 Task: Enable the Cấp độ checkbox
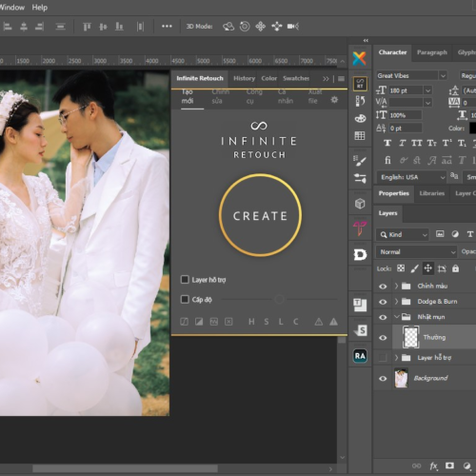pyautogui.click(x=185, y=299)
